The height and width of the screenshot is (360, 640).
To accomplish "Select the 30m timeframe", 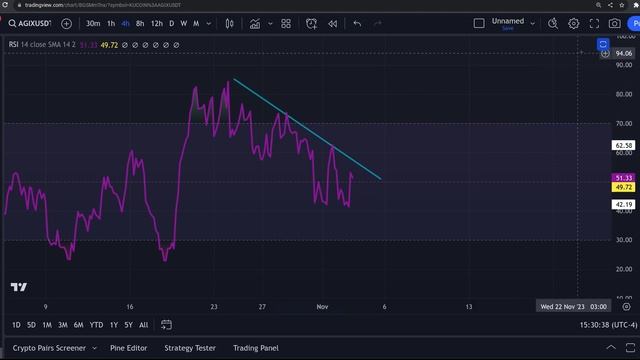I will point(93,24).
